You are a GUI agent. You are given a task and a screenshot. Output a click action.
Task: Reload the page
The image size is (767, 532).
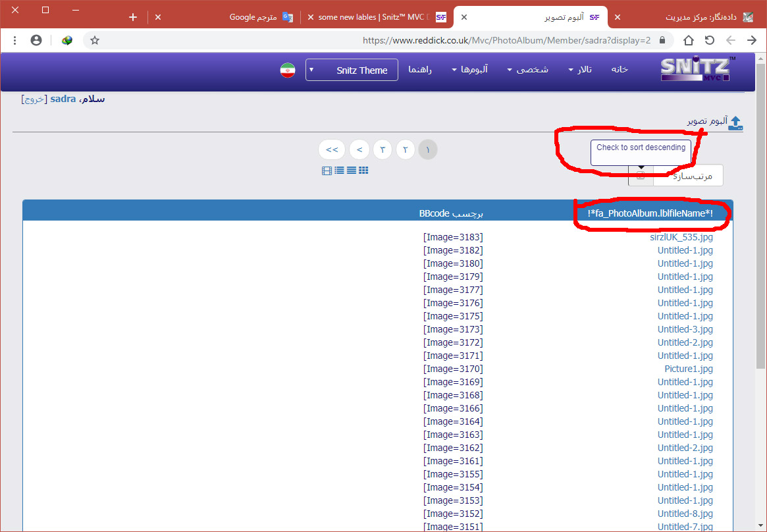(x=710, y=40)
